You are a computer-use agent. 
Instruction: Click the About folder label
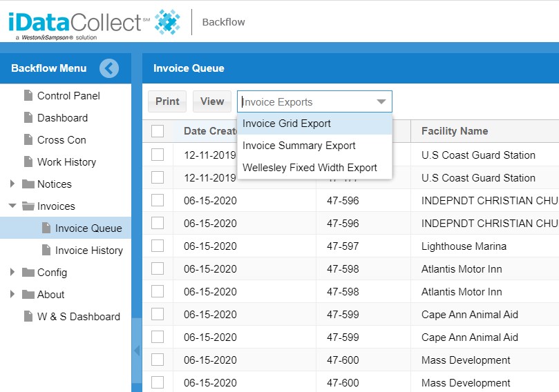(x=51, y=295)
